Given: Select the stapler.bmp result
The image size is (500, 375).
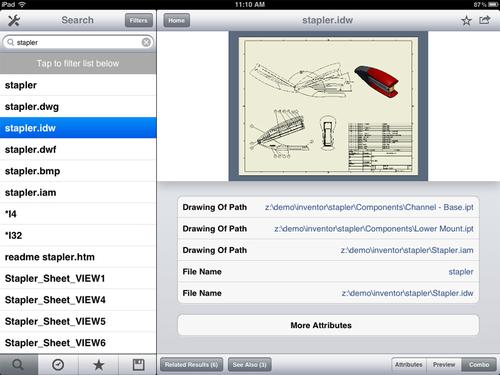Looking at the screenshot, I should pyautogui.click(x=78, y=171).
